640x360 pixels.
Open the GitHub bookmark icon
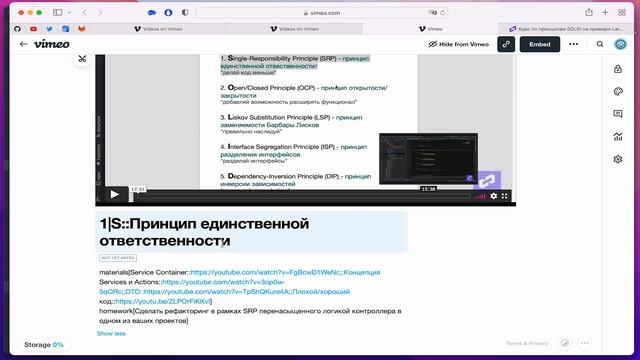click(x=17, y=29)
